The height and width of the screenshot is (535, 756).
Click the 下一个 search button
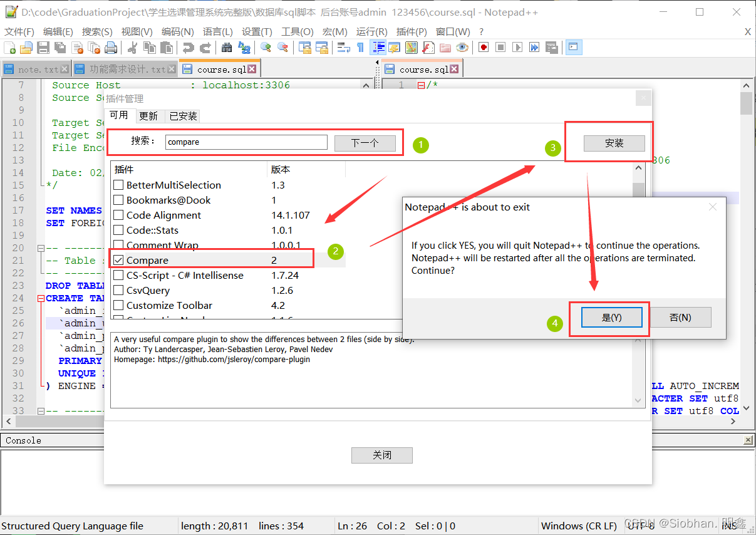pyautogui.click(x=365, y=143)
